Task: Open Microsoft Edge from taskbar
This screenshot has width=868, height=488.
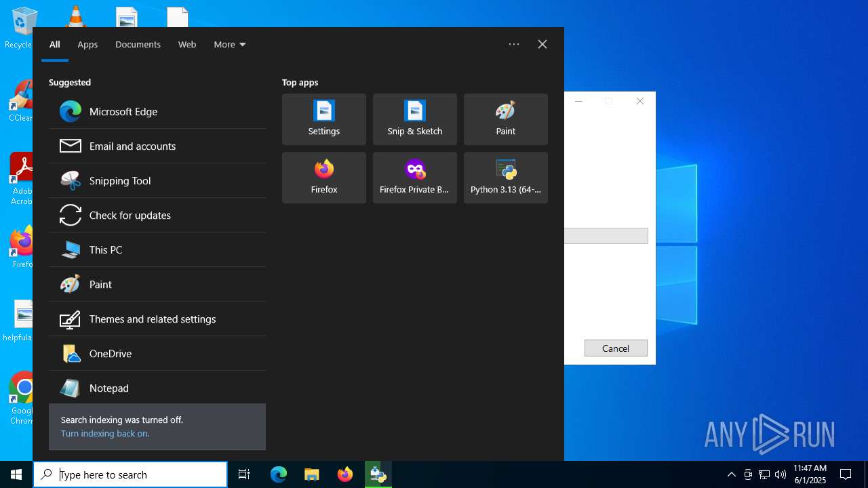Action: [279, 474]
